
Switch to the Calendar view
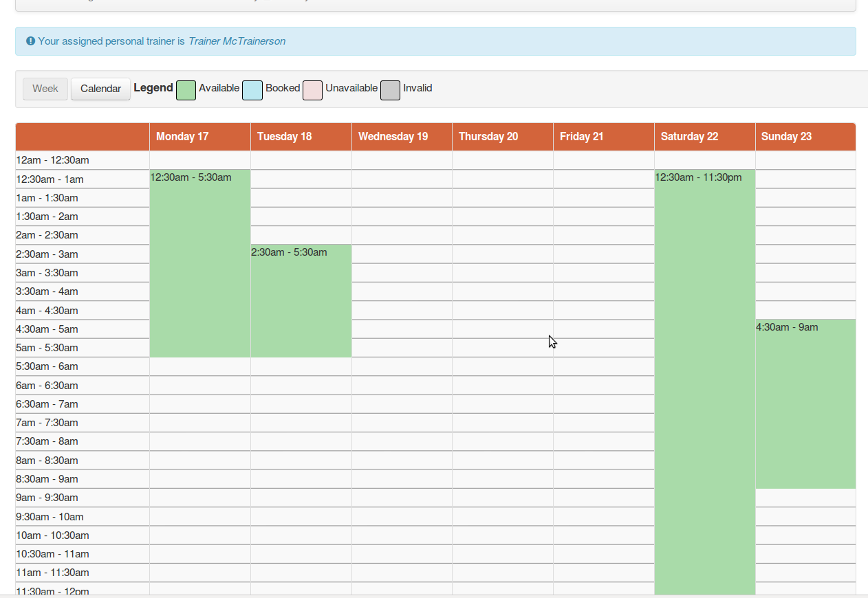pos(100,89)
